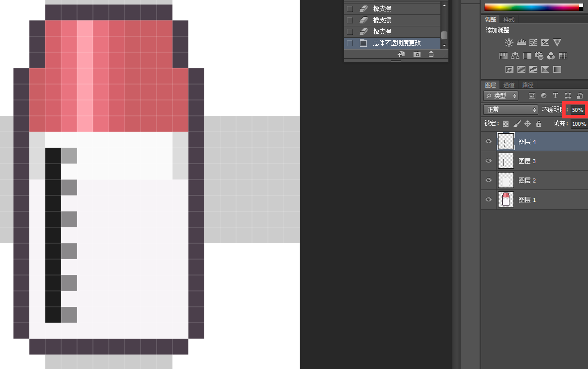Hide 图层 2 using its eye icon
This screenshot has width=588, height=369.
tap(489, 180)
